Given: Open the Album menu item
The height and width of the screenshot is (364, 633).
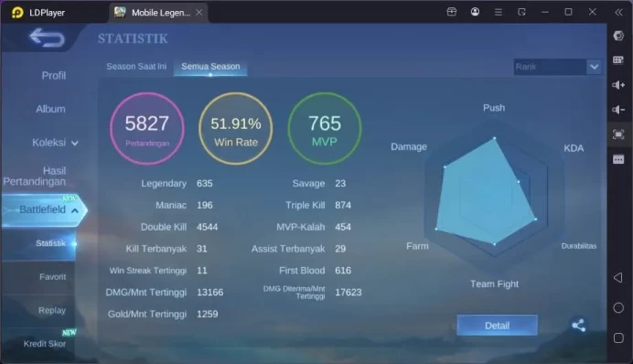Looking at the screenshot, I should [50, 109].
